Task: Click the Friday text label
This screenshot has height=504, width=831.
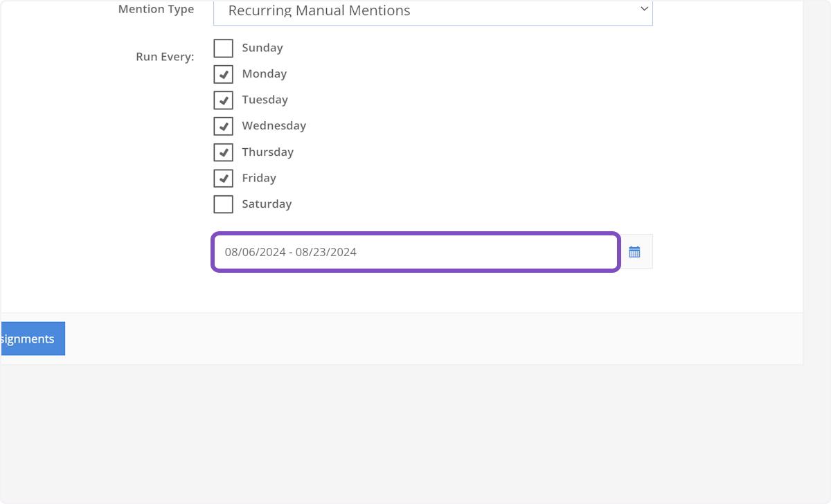Action: pyautogui.click(x=259, y=178)
